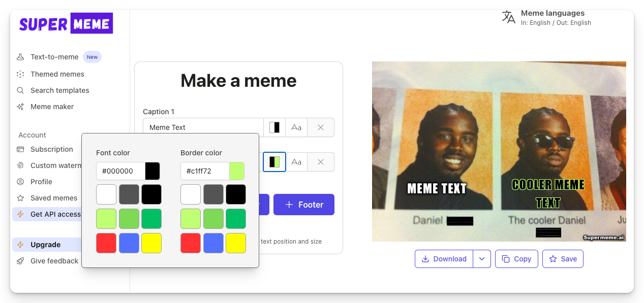Click the Aa font style control for Caption 1
644x303 pixels.
(x=296, y=127)
